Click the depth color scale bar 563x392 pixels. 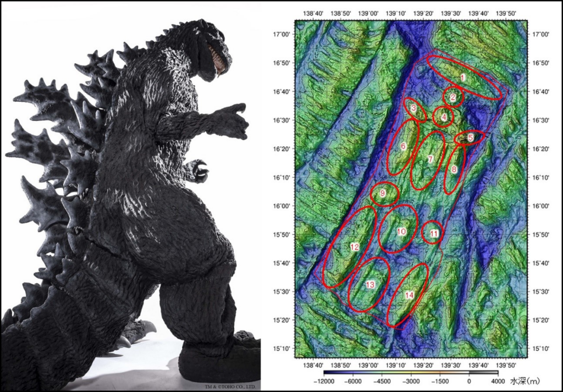[411, 373]
